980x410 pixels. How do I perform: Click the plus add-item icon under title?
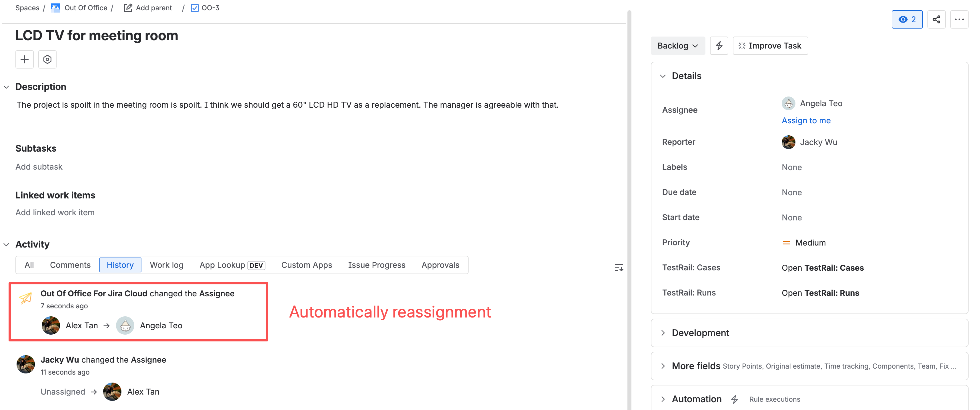point(24,59)
